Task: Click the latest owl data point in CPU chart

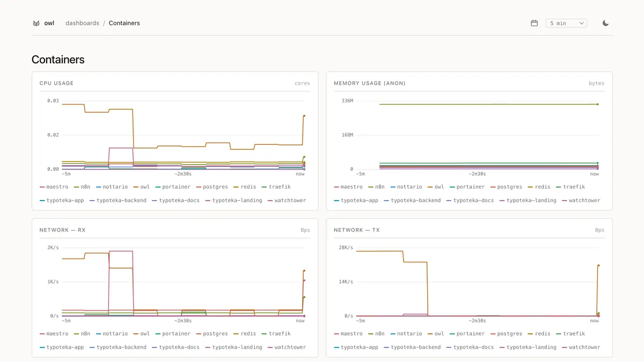Action: tap(304, 116)
